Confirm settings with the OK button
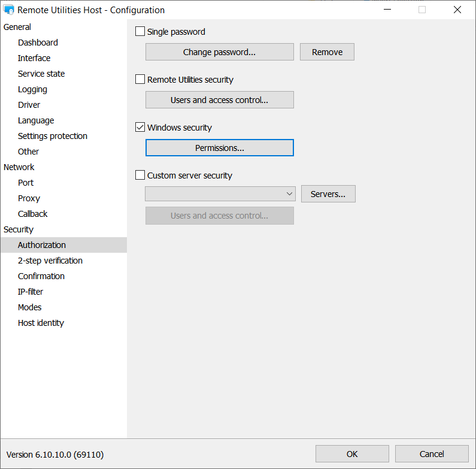This screenshot has width=476, height=469. pyautogui.click(x=352, y=454)
